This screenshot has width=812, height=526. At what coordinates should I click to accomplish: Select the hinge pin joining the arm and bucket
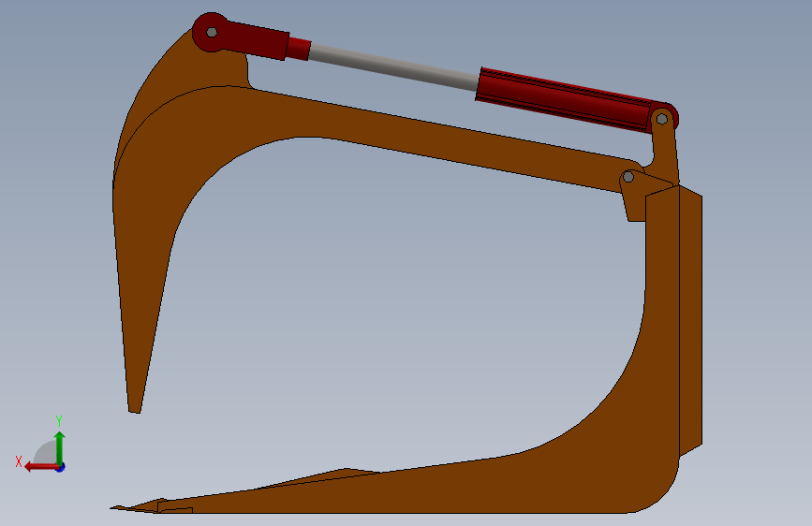(x=628, y=177)
